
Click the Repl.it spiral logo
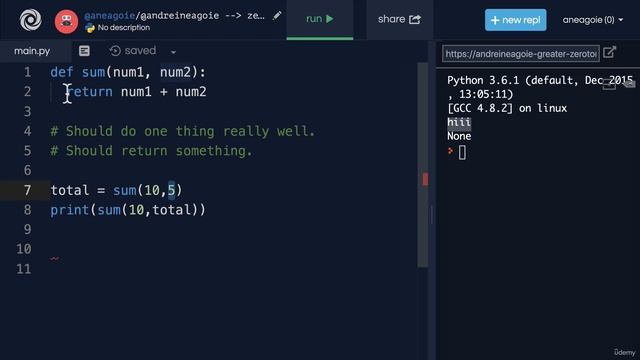31,20
